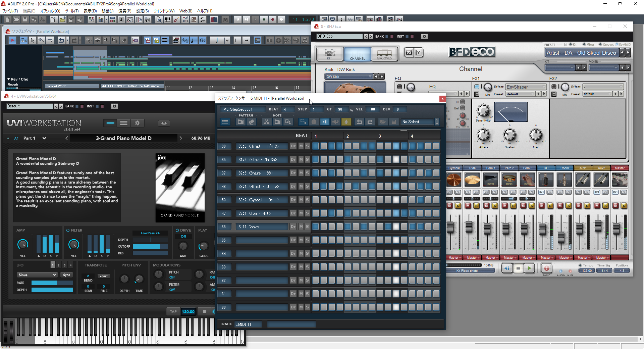
Task: Open FX1 EnvShaper effect dropdown
Action: point(526,87)
